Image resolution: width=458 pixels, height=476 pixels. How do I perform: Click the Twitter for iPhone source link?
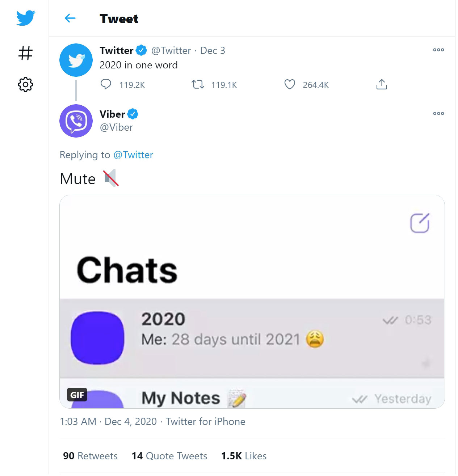[206, 422]
